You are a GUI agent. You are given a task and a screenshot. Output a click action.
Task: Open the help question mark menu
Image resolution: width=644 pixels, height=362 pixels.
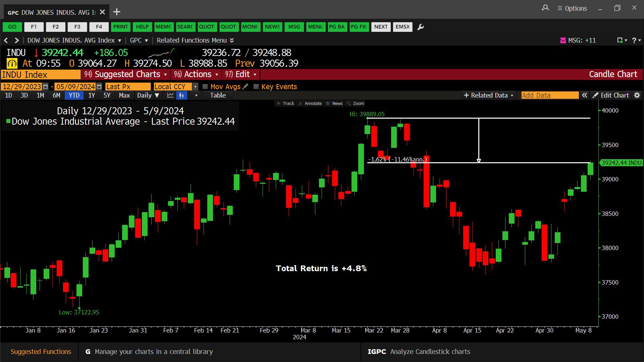pos(636,40)
